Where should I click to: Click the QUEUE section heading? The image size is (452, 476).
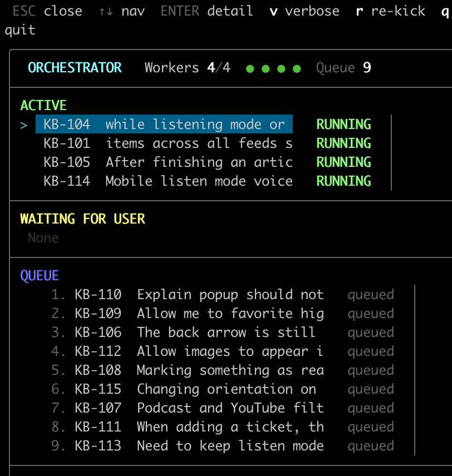click(40, 276)
